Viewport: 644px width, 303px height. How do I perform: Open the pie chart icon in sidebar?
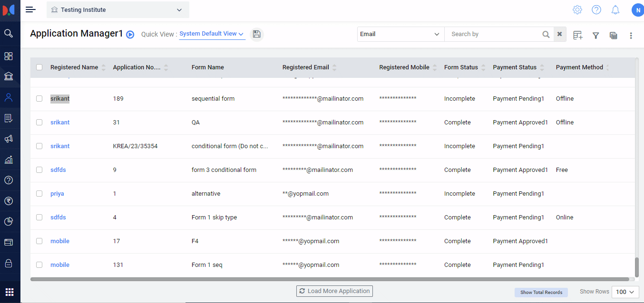9,221
